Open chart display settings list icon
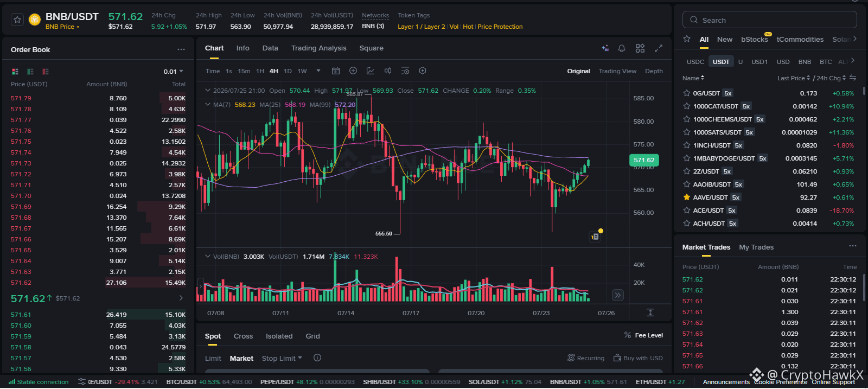The width and height of the screenshot is (868, 389). coord(405,71)
